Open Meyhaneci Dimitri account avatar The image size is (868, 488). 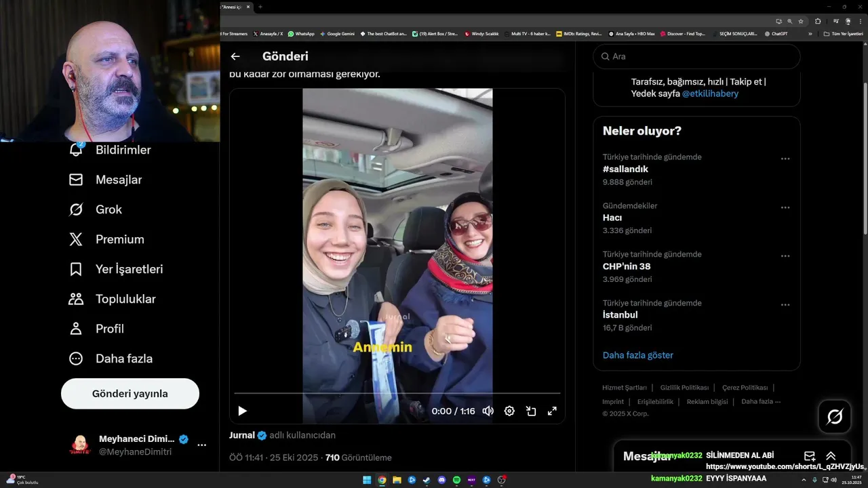(x=80, y=445)
